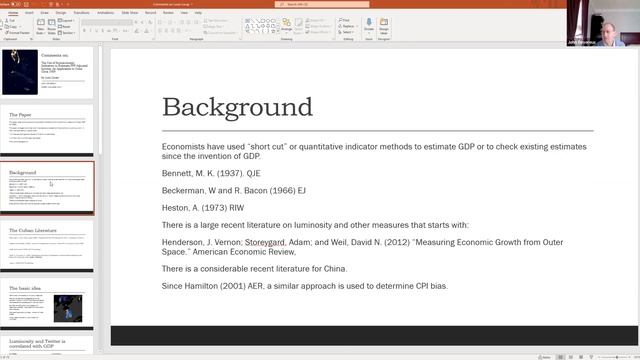This screenshot has width=640, height=360.
Task: Click the Copy command
Action: tap(11, 27)
